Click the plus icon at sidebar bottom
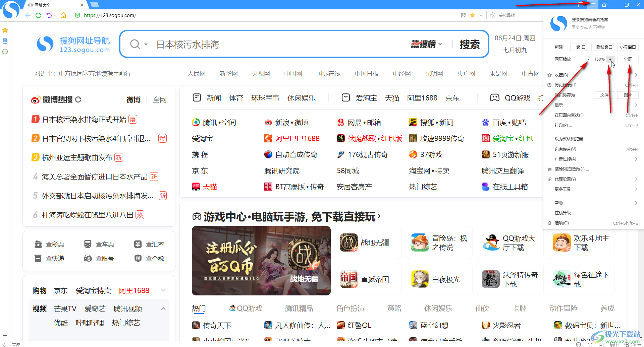Image resolution: width=644 pixels, height=347 pixels. [x=5, y=336]
